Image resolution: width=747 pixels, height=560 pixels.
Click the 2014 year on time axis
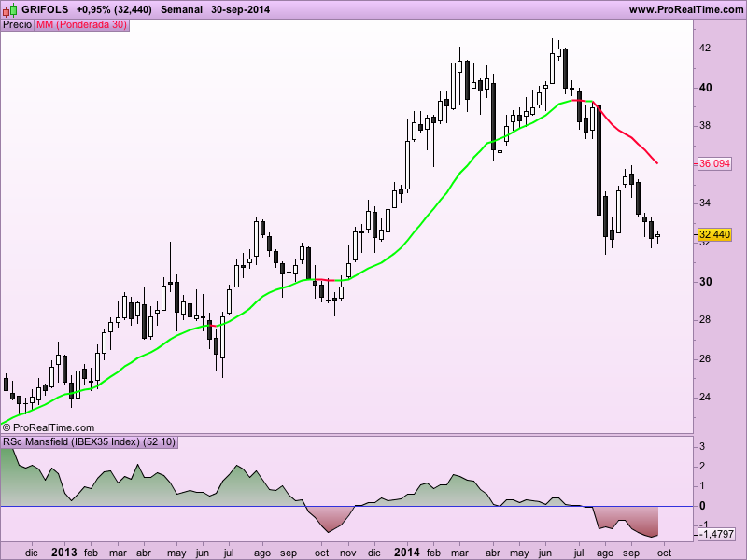[x=407, y=553]
